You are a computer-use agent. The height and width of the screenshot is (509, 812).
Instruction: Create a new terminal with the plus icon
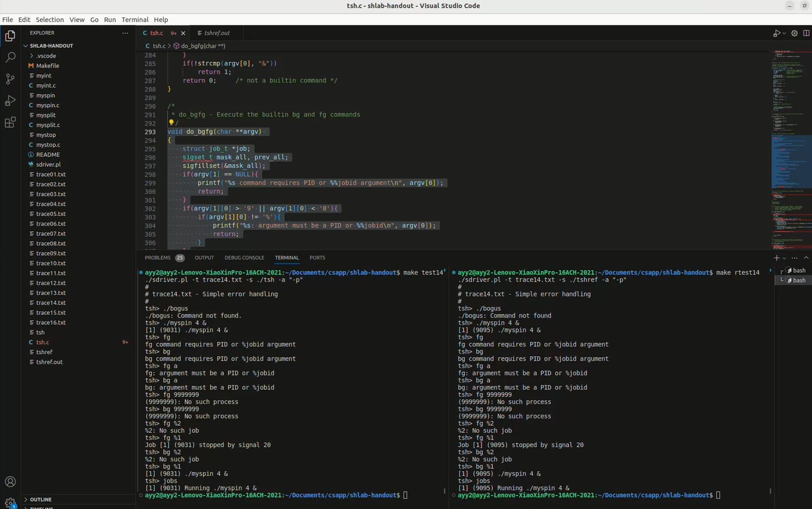776,257
